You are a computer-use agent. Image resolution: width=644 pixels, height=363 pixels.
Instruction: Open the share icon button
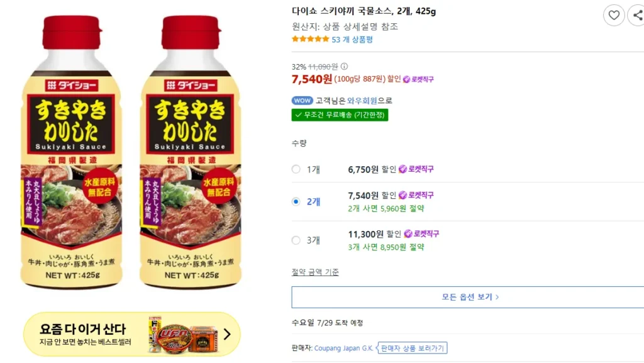(x=636, y=16)
